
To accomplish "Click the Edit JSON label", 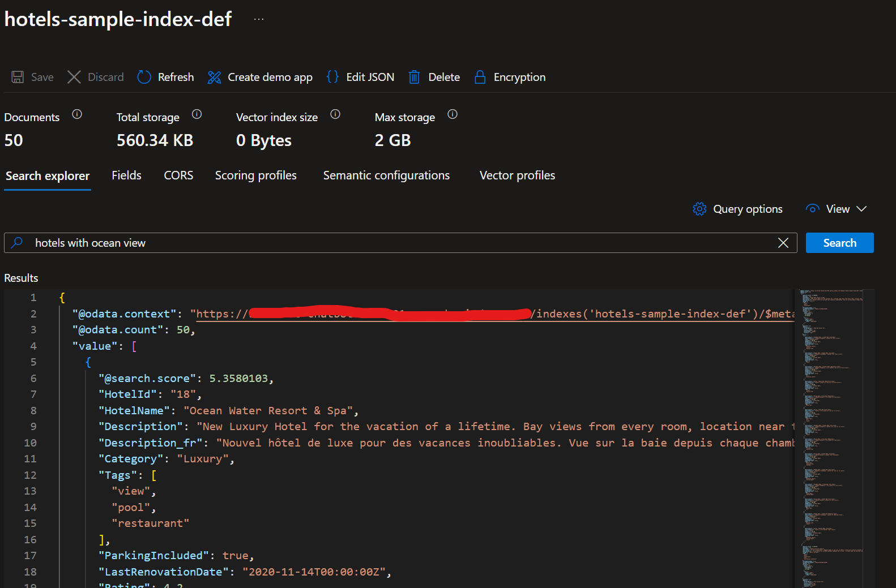I will [370, 77].
